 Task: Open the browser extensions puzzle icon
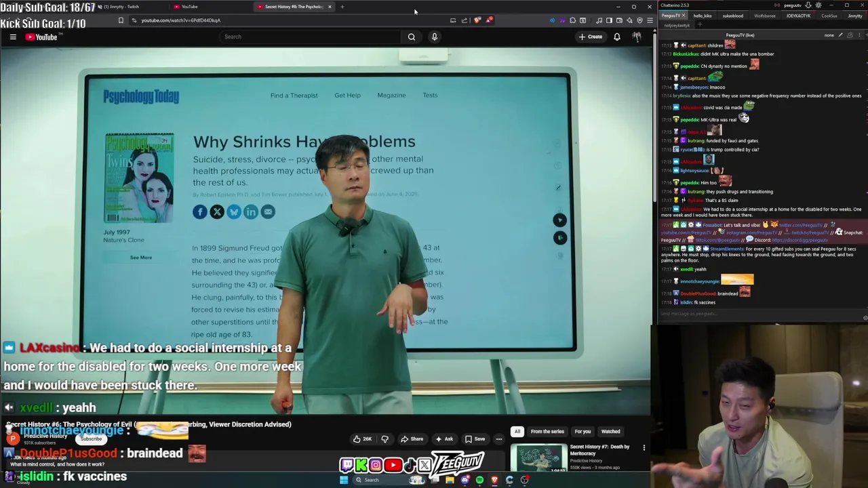[x=572, y=20]
